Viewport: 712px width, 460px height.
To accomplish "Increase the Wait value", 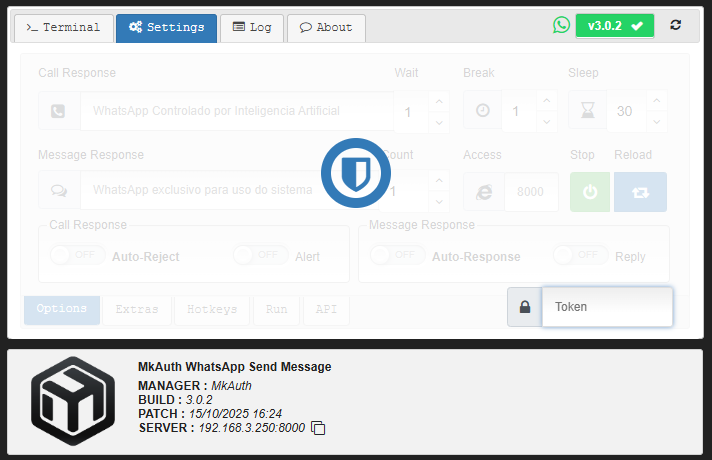I will [x=439, y=101].
